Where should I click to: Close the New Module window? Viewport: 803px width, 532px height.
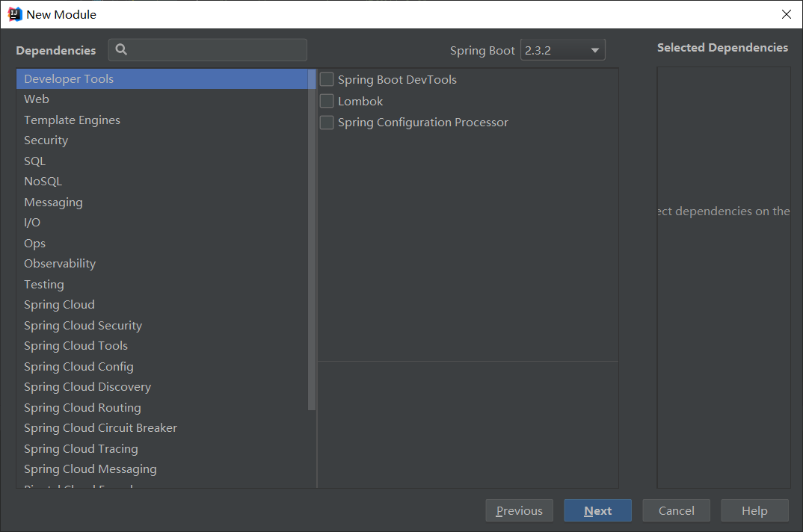(787, 14)
